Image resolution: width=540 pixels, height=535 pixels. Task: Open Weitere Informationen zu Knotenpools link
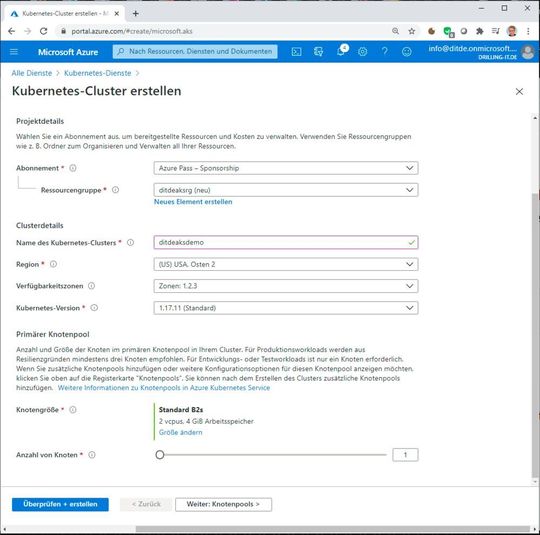[164, 388]
